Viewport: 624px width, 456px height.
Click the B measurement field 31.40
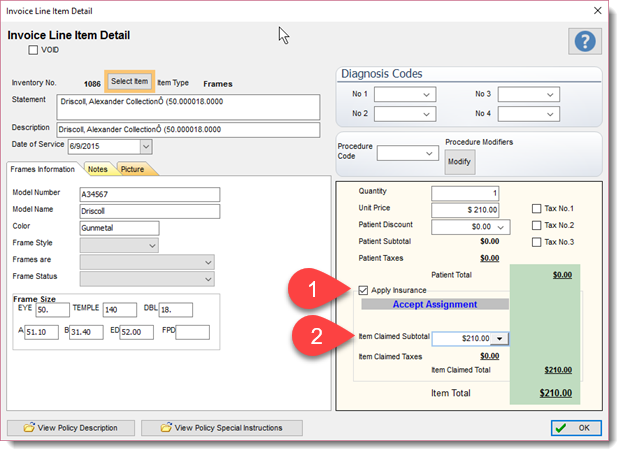tap(86, 332)
